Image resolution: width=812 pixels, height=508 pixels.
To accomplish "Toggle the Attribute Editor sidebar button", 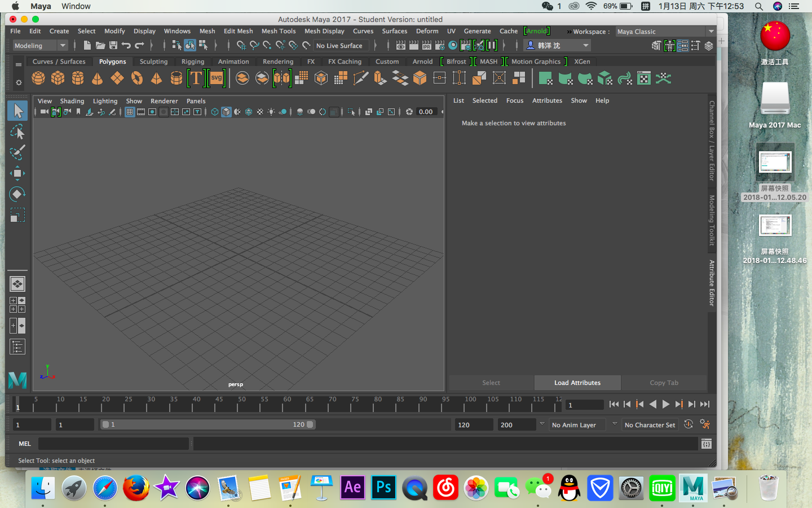I will (x=682, y=45).
